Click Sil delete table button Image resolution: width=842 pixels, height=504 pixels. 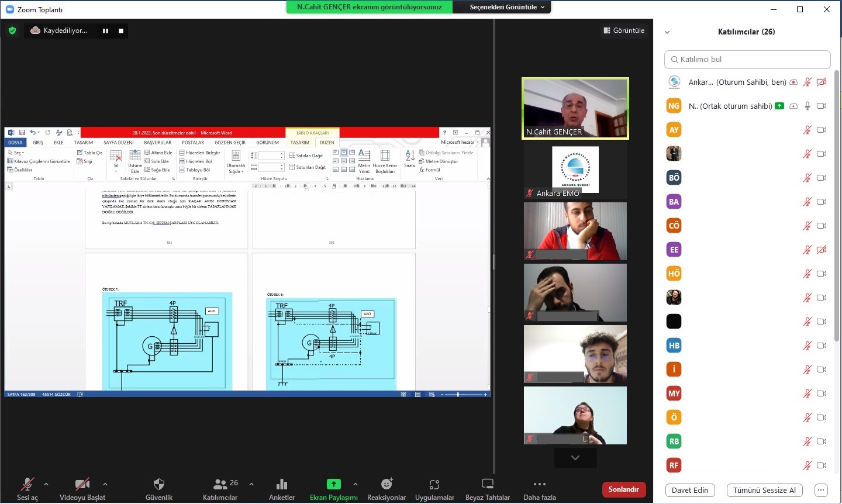pyautogui.click(x=116, y=160)
